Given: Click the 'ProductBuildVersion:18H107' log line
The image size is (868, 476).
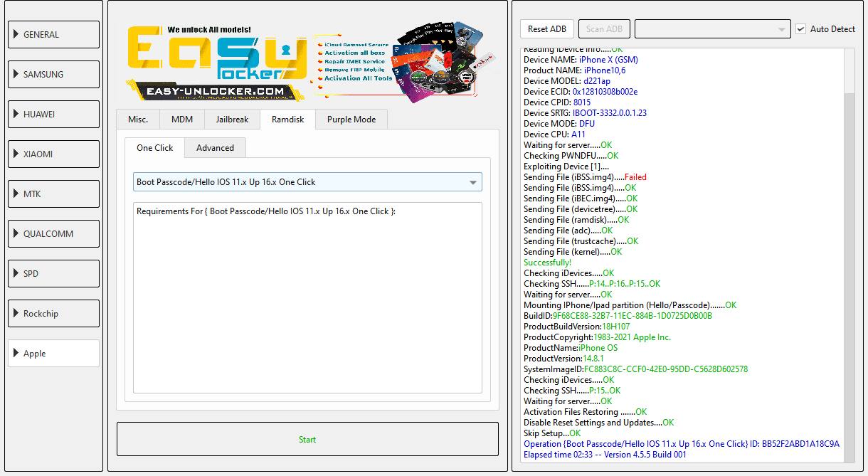Looking at the screenshot, I should (577, 326).
